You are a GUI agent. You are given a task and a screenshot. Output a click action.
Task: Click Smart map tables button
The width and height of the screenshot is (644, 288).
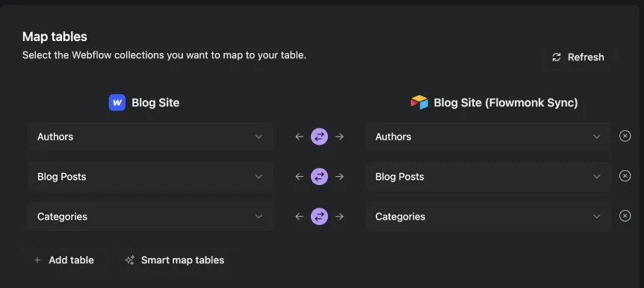click(x=175, y=260)
